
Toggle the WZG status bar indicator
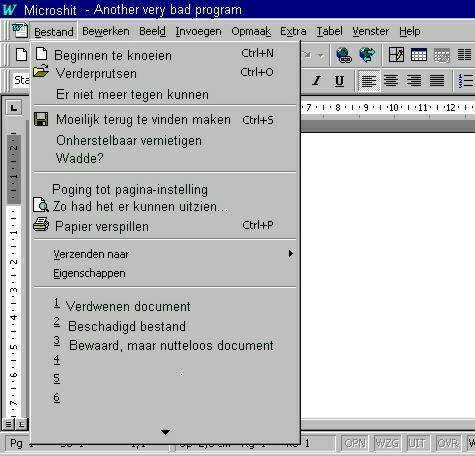[387, 443]
